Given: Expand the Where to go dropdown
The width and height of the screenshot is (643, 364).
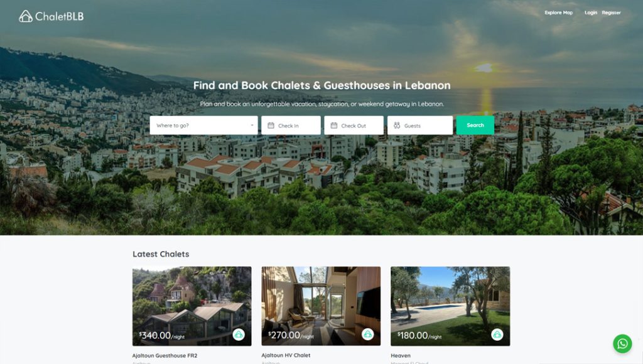Looking at the screenshot, I should coord(204,126).
